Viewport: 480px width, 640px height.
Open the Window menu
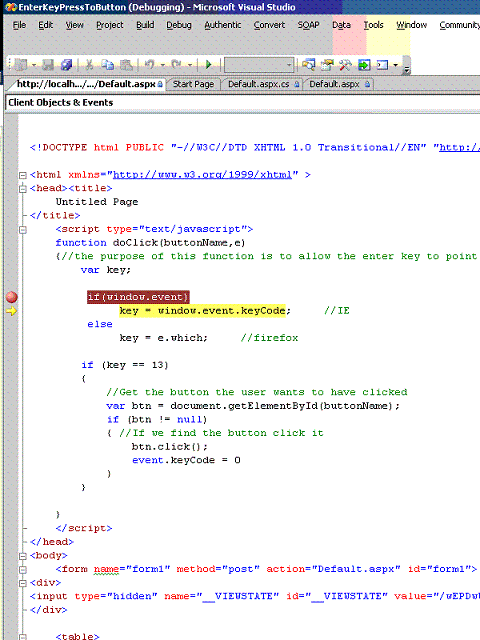tap(411, 25)
